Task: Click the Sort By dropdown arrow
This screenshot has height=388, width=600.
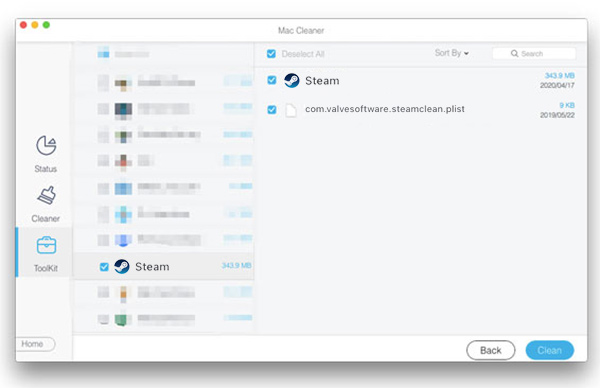Action: point(466,54)
